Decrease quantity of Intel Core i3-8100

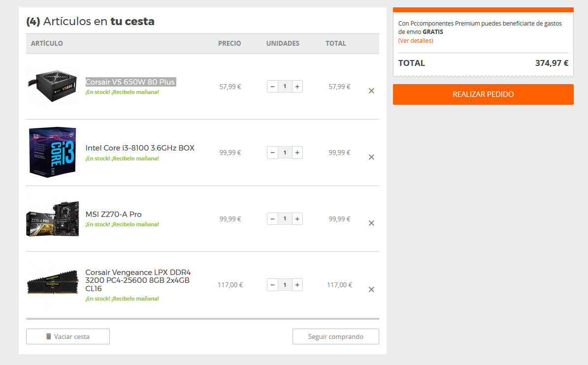point(273,152)
